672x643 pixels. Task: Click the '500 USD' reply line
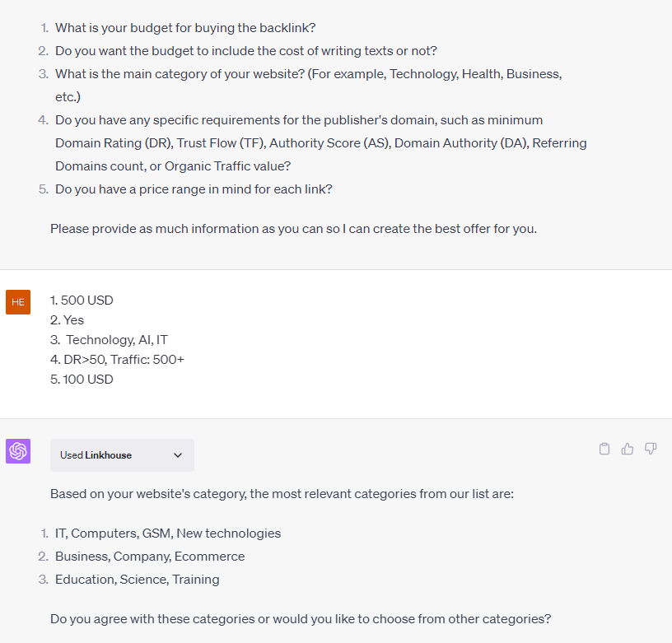82,300
